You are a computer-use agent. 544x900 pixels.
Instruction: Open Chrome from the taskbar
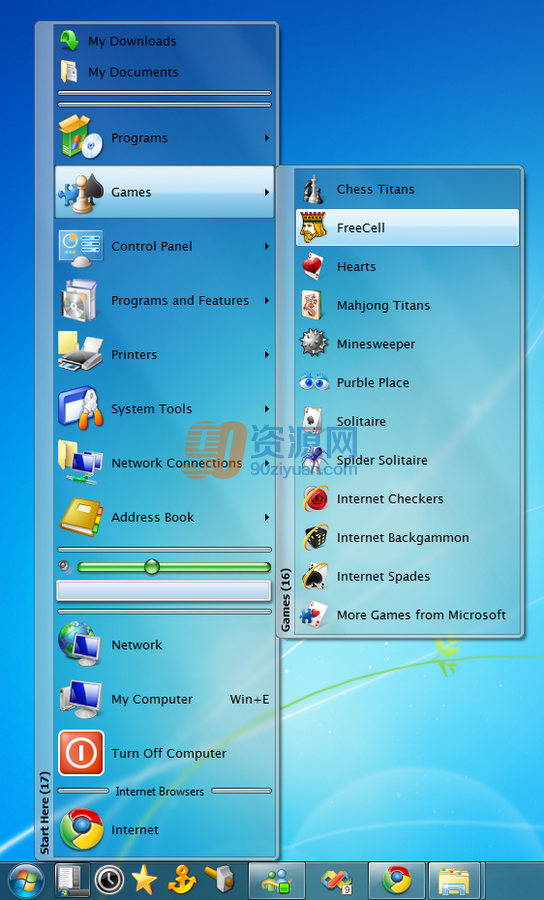click(397, 880)
